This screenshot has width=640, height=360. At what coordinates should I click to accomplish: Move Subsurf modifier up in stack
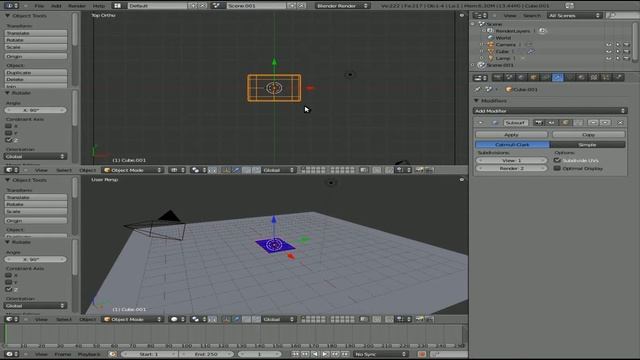coord(593,122)
